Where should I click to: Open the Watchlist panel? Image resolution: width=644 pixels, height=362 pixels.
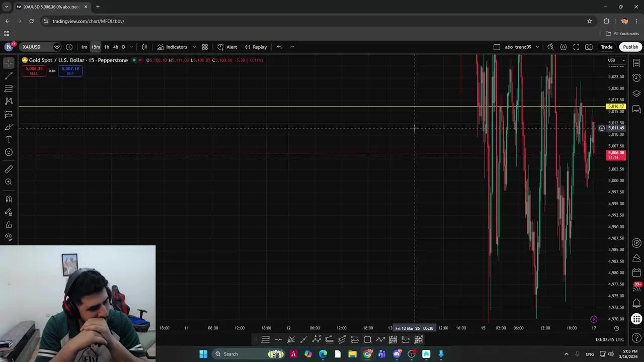point(636,62)
